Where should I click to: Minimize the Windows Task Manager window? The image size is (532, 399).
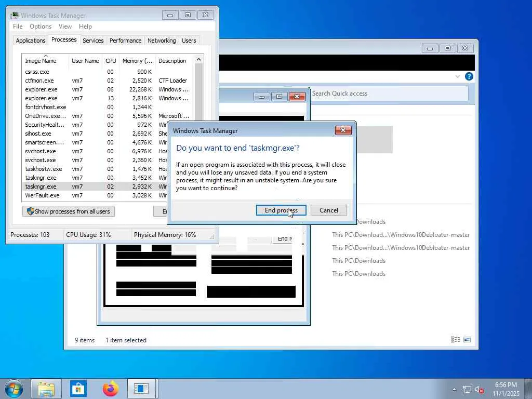pyautogui.click(x=170, y=15)
